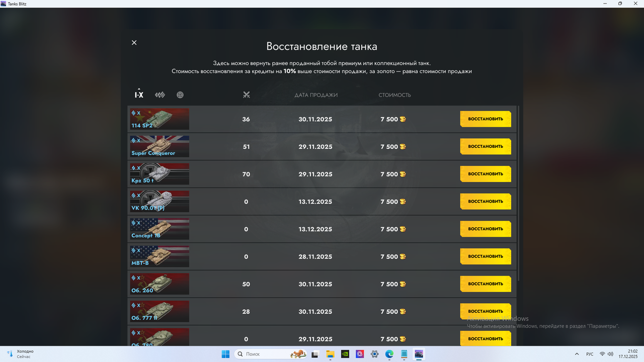Open the Windows Start menu
Image resolution: width=644 pixels, height=362 pixels.
[225, 354]
